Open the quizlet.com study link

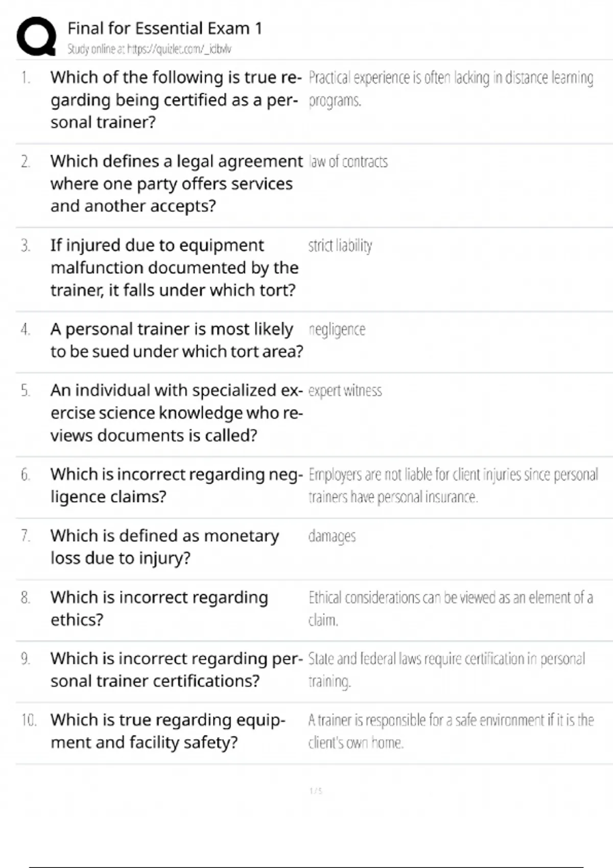coord(149,49)
